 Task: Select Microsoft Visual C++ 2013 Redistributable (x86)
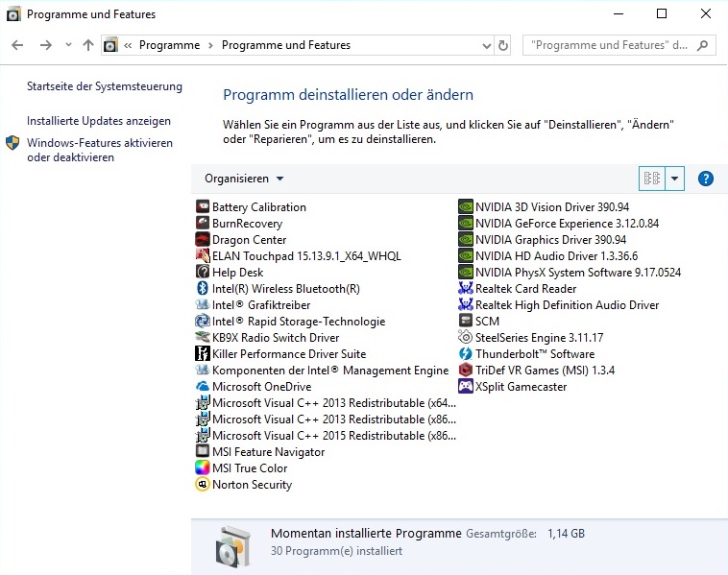[x=326, y=419]
